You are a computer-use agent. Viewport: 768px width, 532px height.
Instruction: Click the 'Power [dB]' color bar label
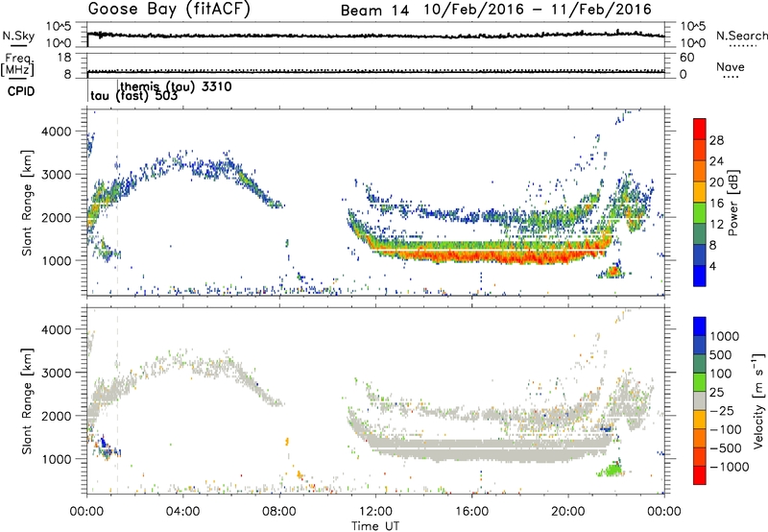pyautogui.click(x=732, y=203)
